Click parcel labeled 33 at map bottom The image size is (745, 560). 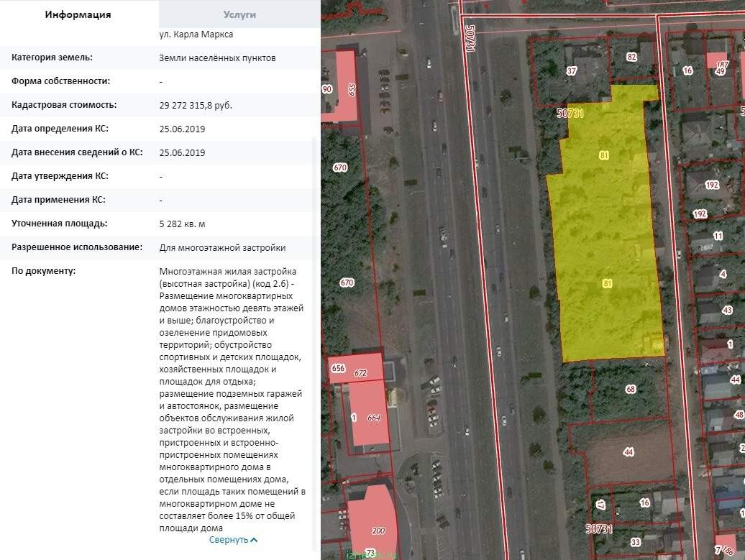pyautogui.click(x=635, y=543)
